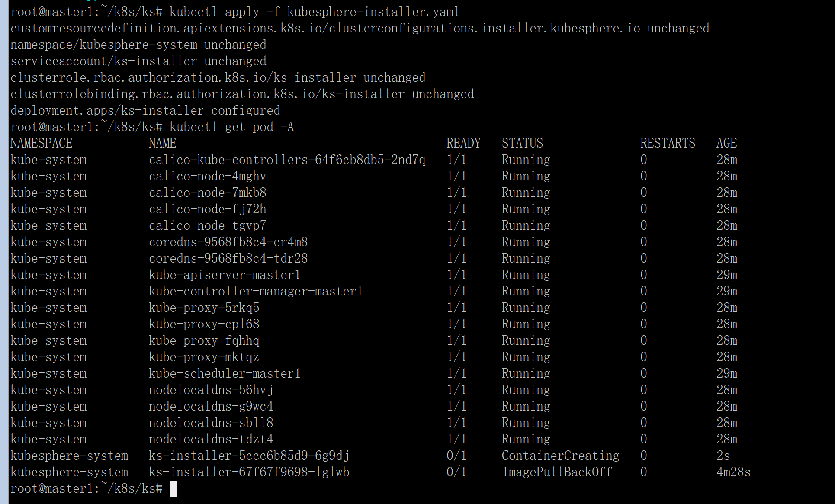Click the deployment.apps/ks-installer configured line
835x504 pixels.
145,110
